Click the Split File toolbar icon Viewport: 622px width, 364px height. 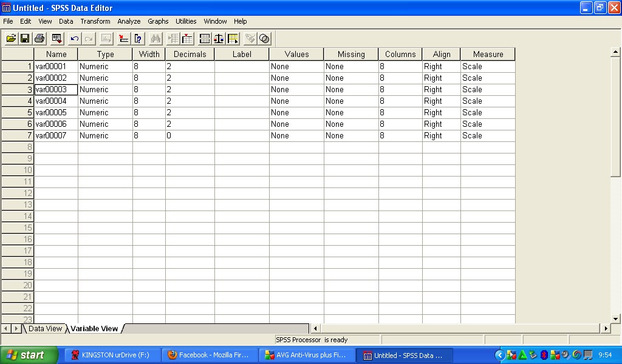pos(205,38)
